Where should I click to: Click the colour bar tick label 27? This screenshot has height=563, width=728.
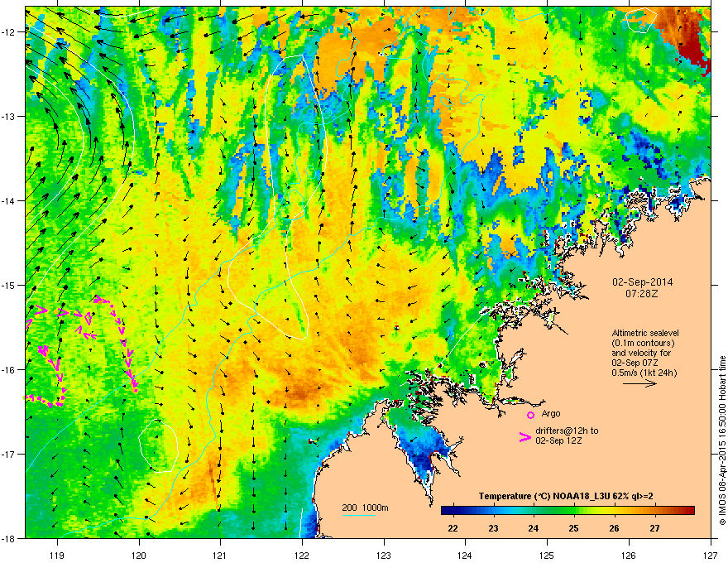[x=654, y=528]
